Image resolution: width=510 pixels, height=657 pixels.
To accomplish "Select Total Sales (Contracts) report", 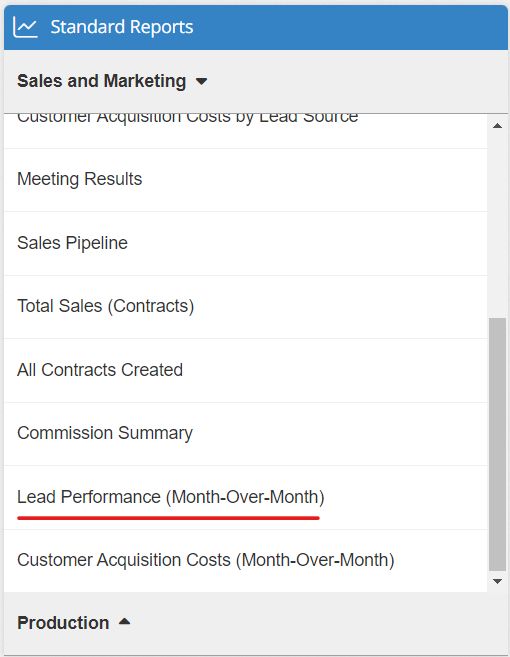I will 246,307.
